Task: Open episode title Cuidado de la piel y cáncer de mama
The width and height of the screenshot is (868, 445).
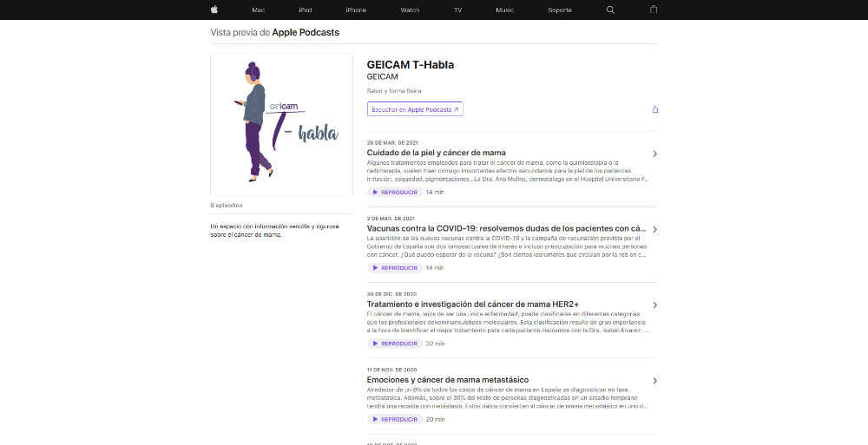Action: click(437, 153)
